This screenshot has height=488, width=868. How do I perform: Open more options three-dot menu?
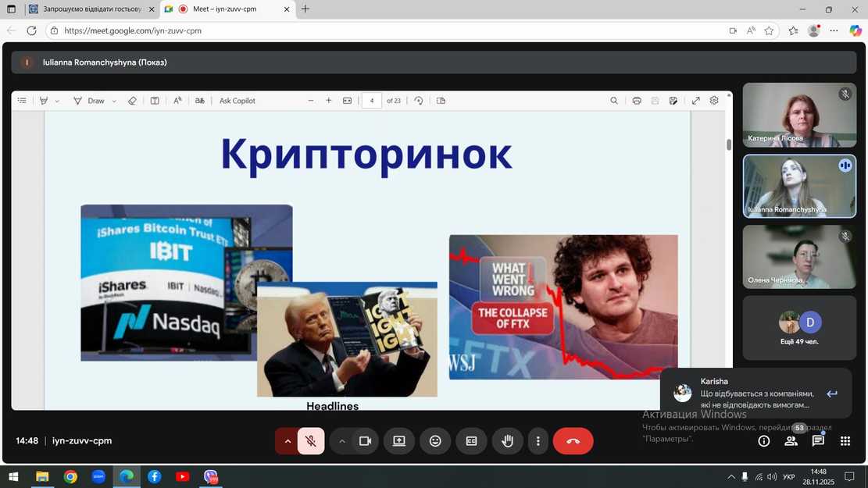tap(538, 441)
